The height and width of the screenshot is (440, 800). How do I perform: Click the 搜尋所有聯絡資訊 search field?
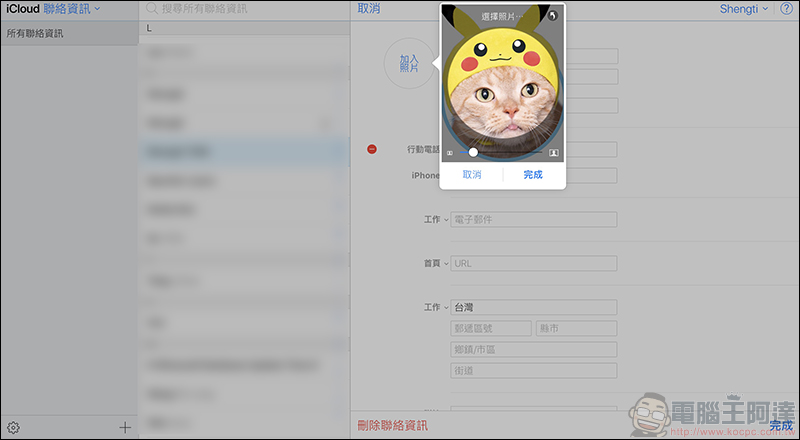click(244, 9)
